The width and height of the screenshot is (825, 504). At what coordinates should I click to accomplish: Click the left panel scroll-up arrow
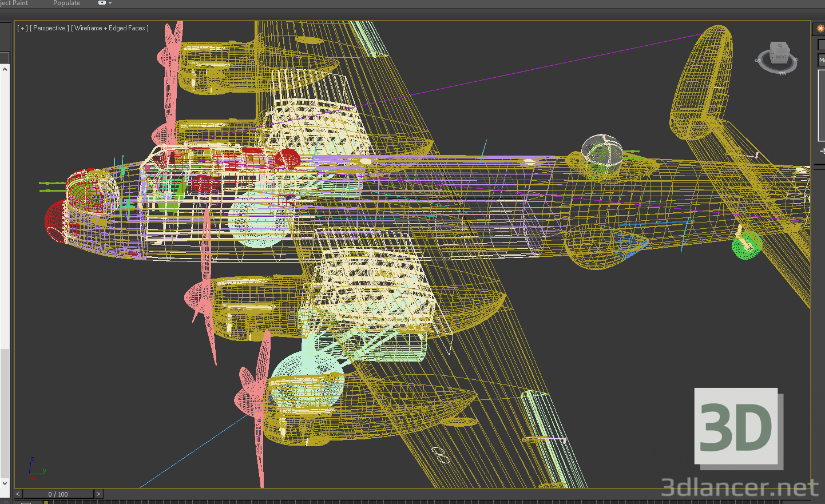(x=5, y=69)
